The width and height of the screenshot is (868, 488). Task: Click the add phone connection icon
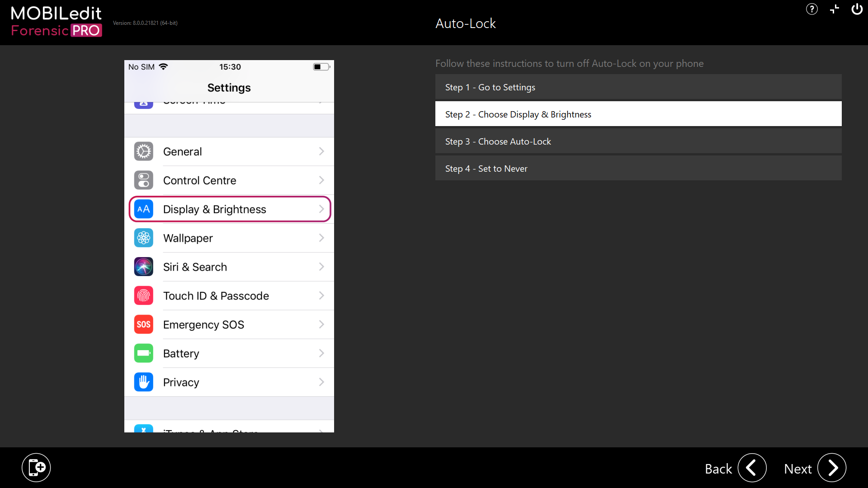36,468
